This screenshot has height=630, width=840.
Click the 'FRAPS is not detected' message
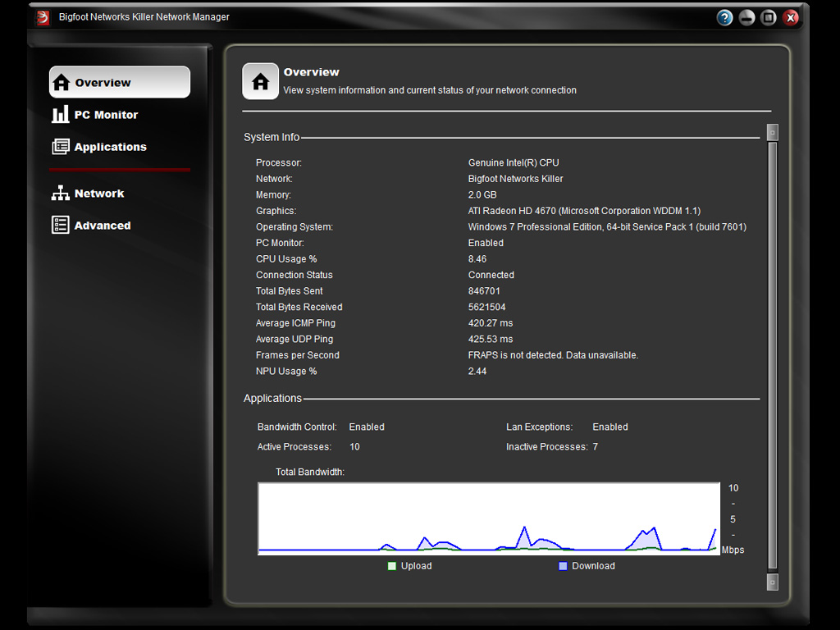click(553, 355)
